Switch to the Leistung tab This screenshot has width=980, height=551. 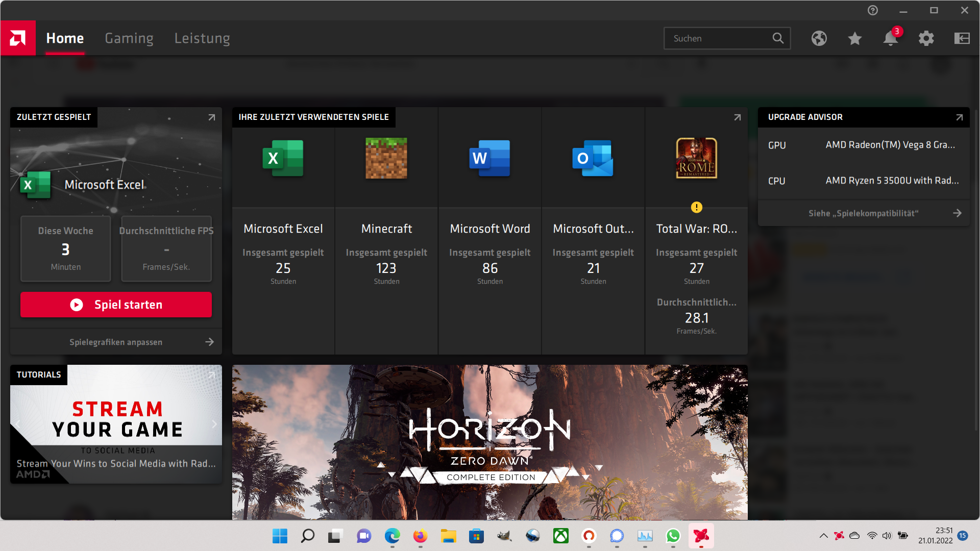click(202, 38)
